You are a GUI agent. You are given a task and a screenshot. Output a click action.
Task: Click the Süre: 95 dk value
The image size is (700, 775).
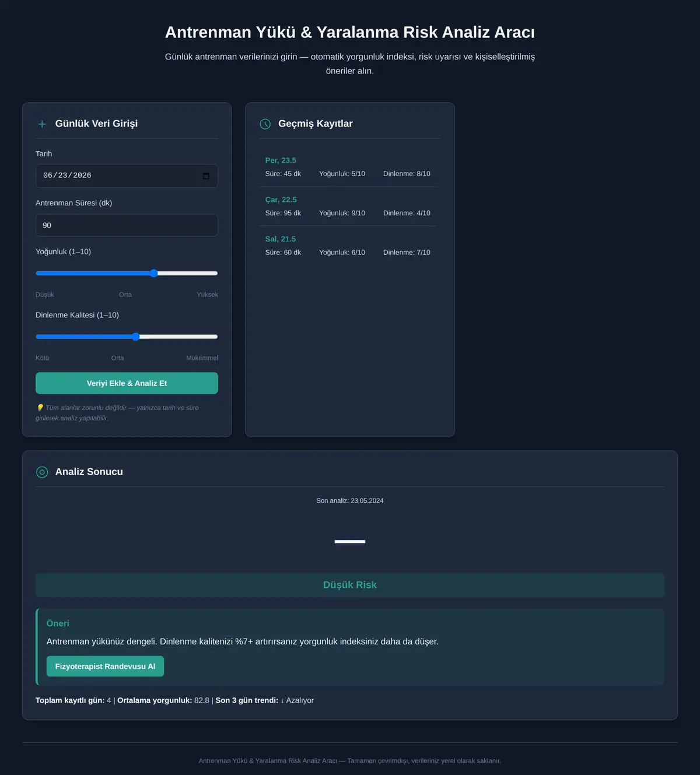coord(283,213)
